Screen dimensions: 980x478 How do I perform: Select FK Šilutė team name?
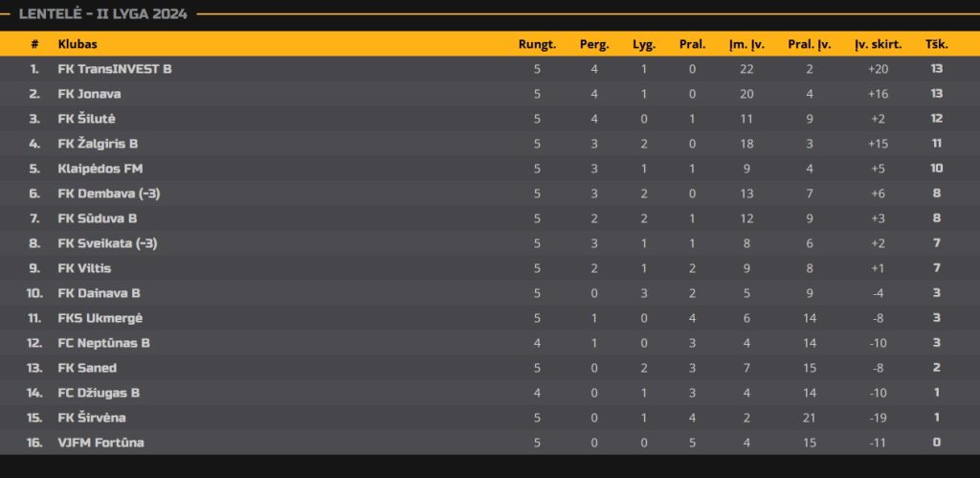(87, 119)
